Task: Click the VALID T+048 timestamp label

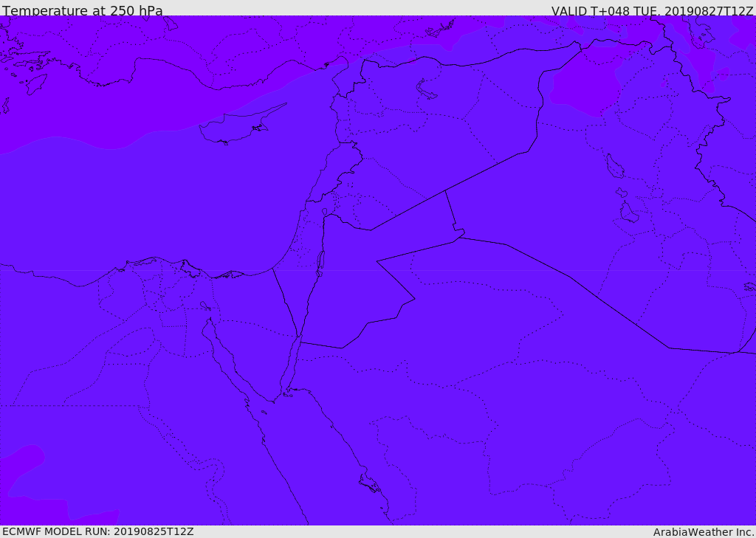Action: [x=652, y=10]
